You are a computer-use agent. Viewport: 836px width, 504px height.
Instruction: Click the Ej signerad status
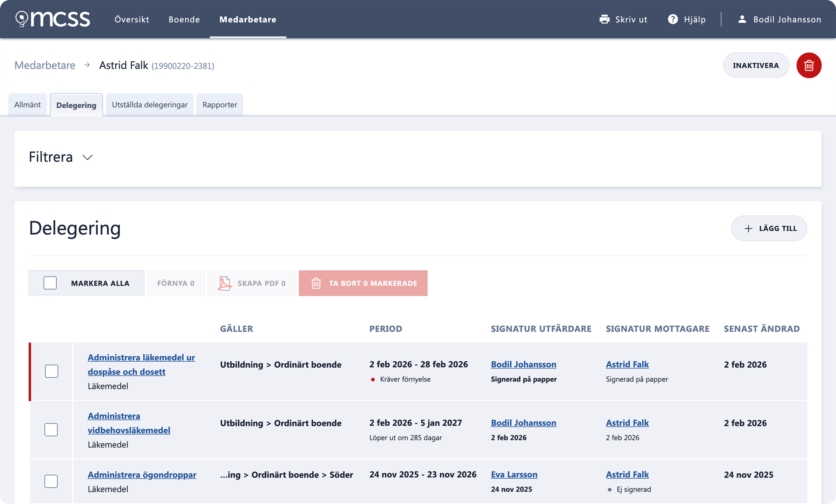click(634, 489)
